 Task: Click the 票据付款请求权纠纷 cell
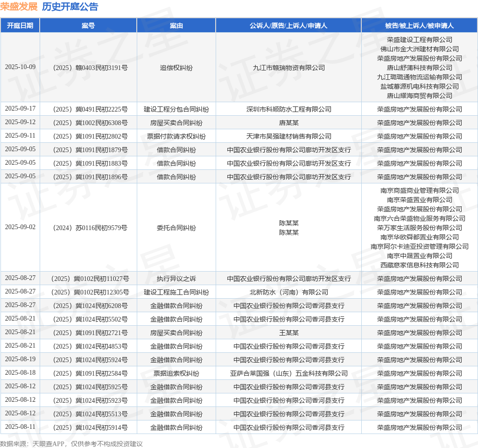click(x=176, y=136)
